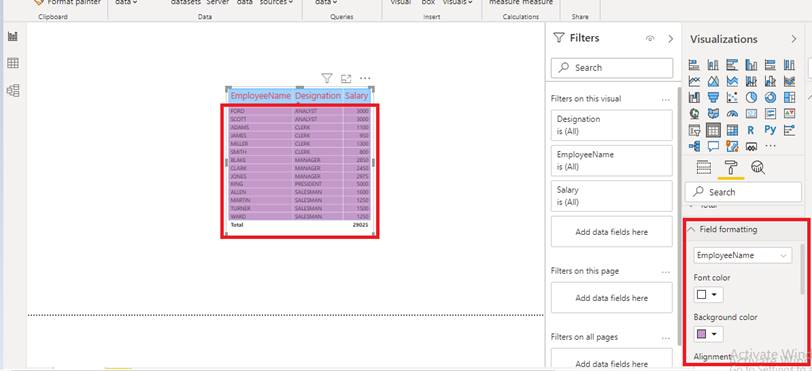
Task: Open Model view from left sidebar
Action: [13, 91]
